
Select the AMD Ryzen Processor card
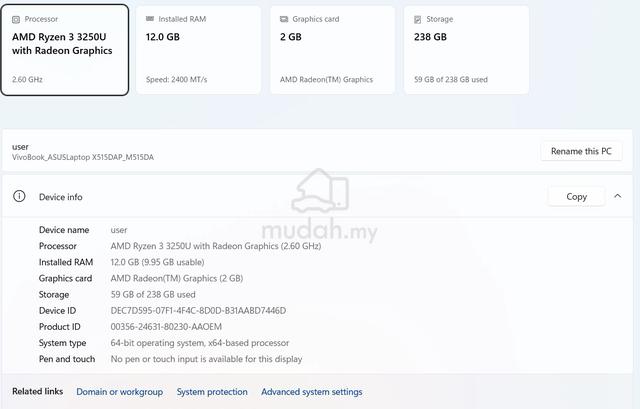pos(65,50)
